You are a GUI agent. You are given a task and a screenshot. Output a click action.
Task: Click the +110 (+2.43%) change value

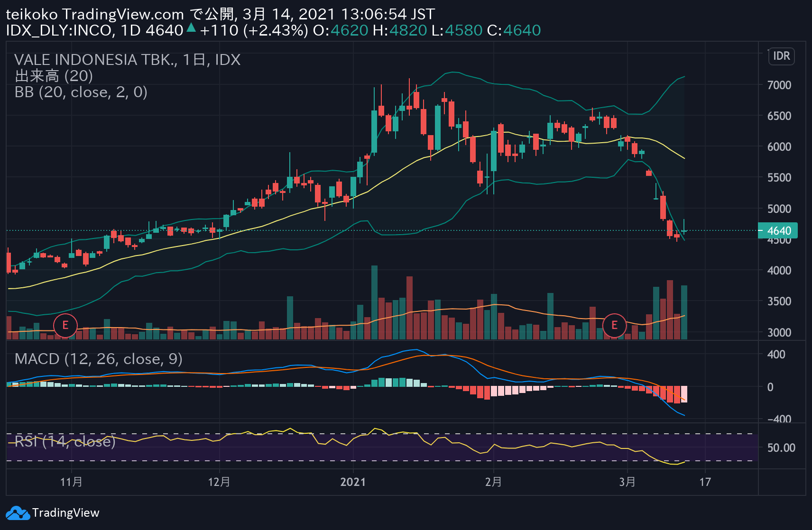click(x=254, y=30)
